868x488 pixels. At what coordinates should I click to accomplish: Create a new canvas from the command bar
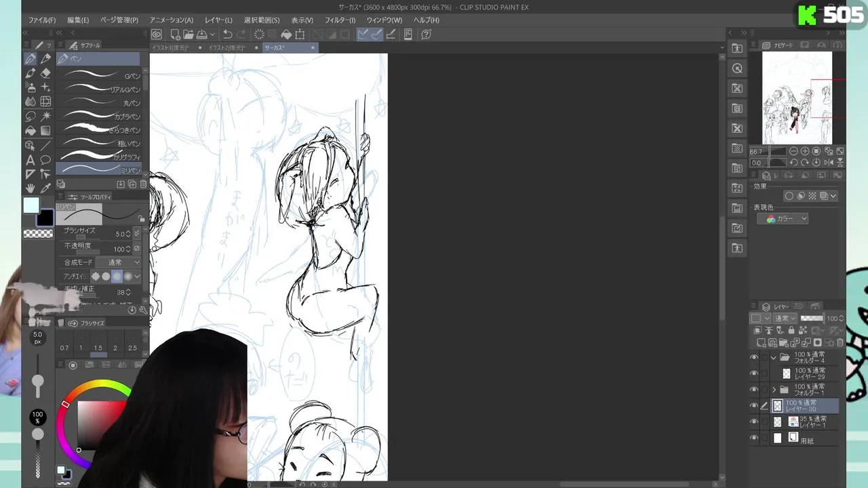coord(175,35)
